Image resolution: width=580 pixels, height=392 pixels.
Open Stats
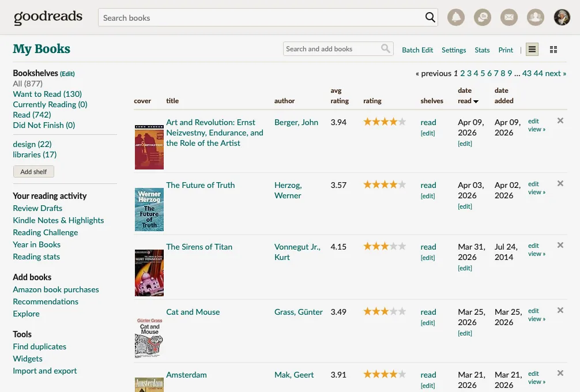[482, 50]
